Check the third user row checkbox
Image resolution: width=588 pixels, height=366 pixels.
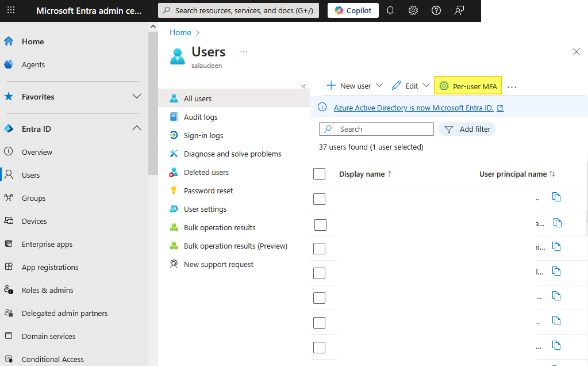(319, 248)
